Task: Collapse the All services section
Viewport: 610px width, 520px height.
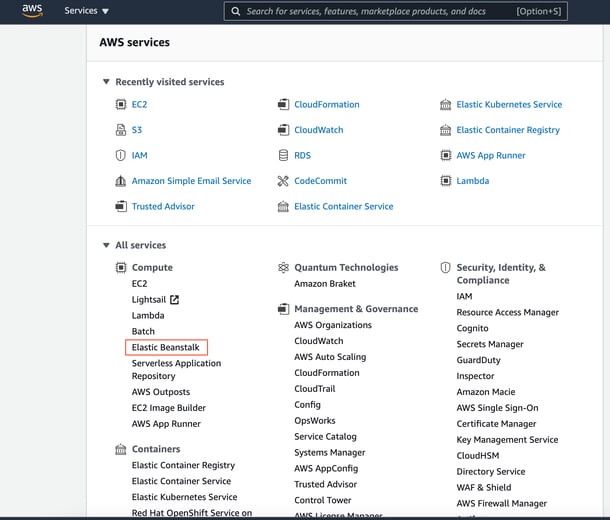Action: tap(106, 245)
